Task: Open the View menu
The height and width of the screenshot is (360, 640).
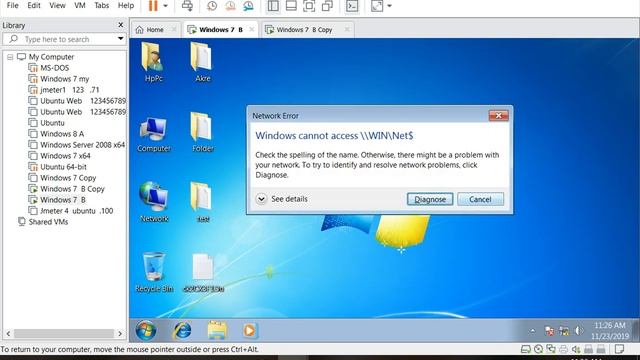Action: [x=57, y=5]
